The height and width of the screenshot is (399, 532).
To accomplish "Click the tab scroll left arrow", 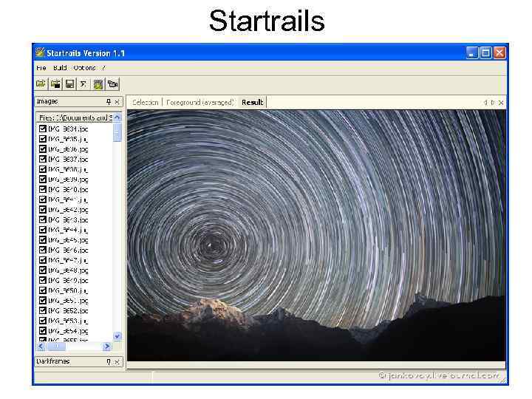I will click(485, 103).
